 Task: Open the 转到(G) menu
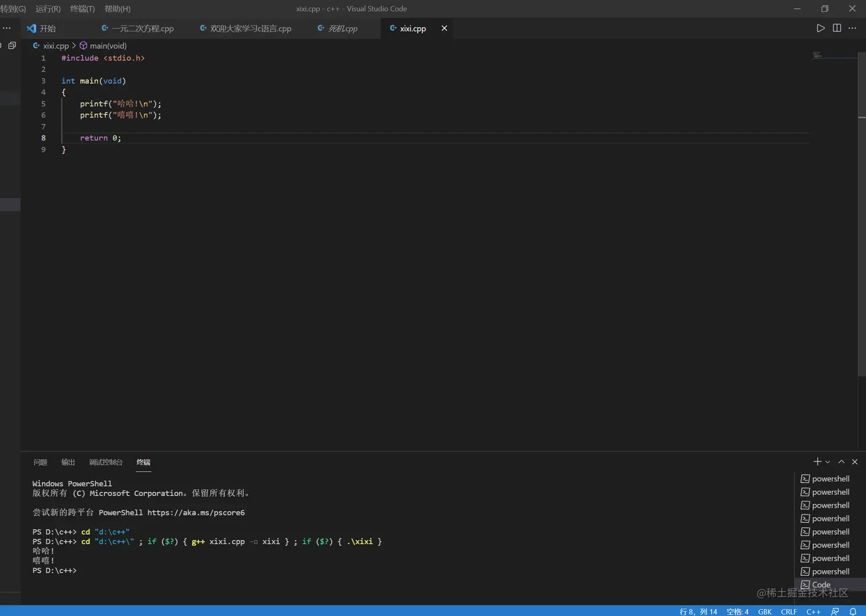point(13,9)
